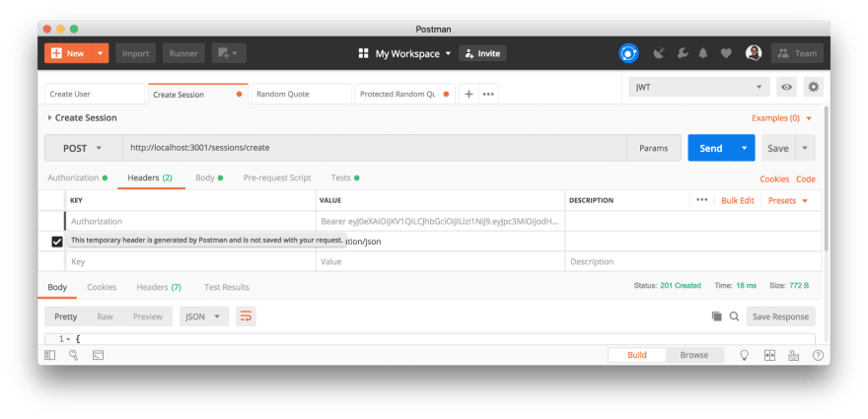868x419 pixels.
Task: Click the Import button
Action: pyautogui.click(x=136, y=53)
